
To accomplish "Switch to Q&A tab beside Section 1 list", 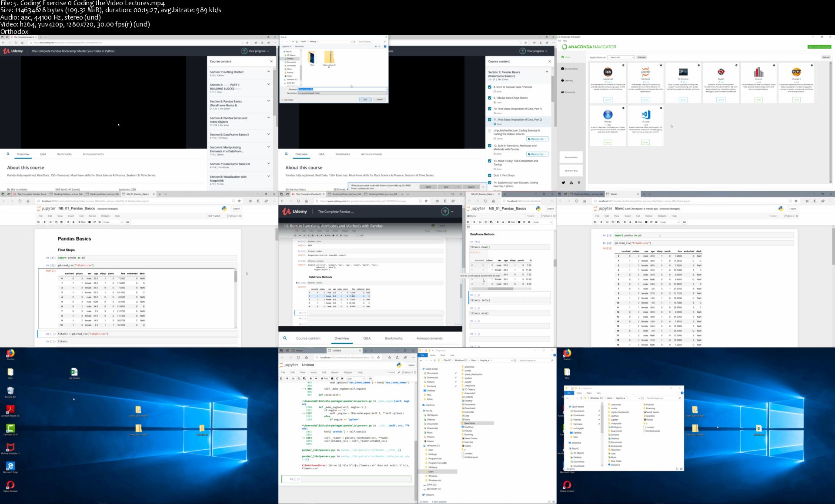I will [x=43, y=154].
